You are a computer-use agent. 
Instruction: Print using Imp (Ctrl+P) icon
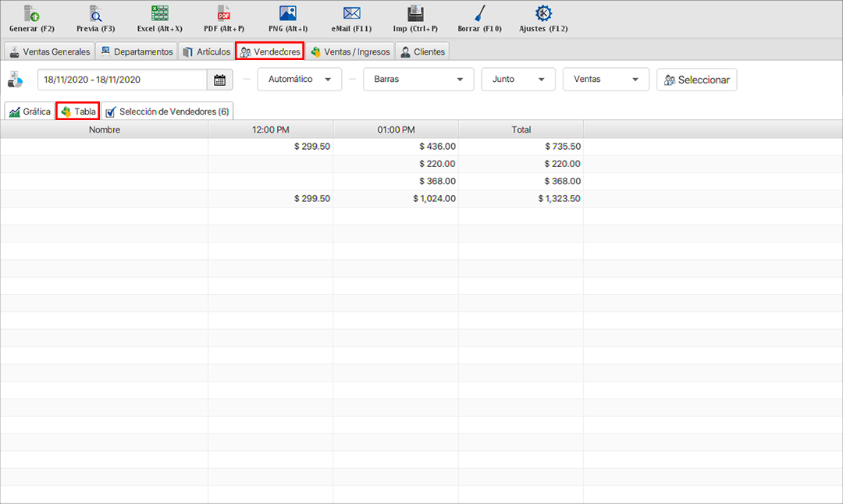(415, 14)
